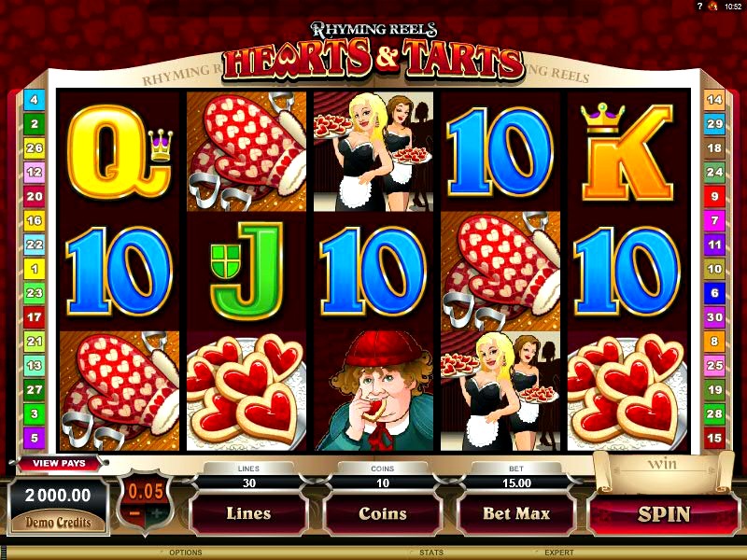The width and height of the screenshot is (747, 560).
Task: Click the Lines button
Action: click(248, 514)
